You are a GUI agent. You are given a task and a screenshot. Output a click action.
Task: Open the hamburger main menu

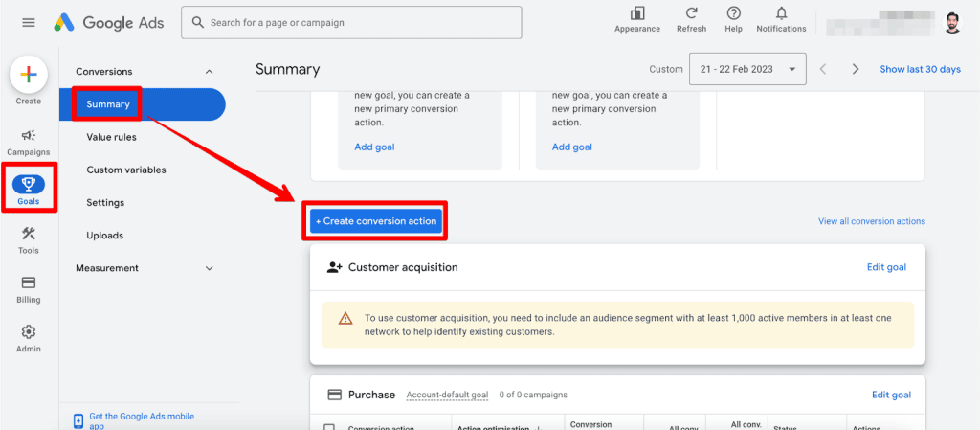point(28,22)
